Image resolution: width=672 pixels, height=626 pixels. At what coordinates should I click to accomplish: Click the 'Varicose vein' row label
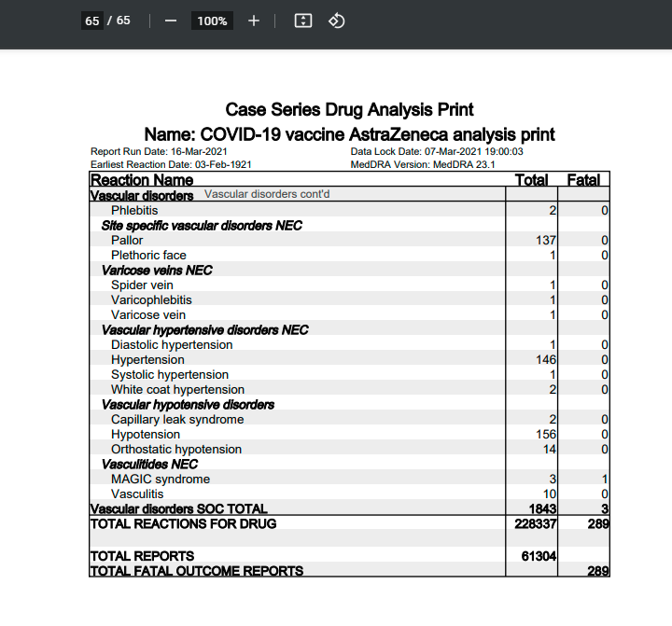pyautogui.click(x=148, y=315)
